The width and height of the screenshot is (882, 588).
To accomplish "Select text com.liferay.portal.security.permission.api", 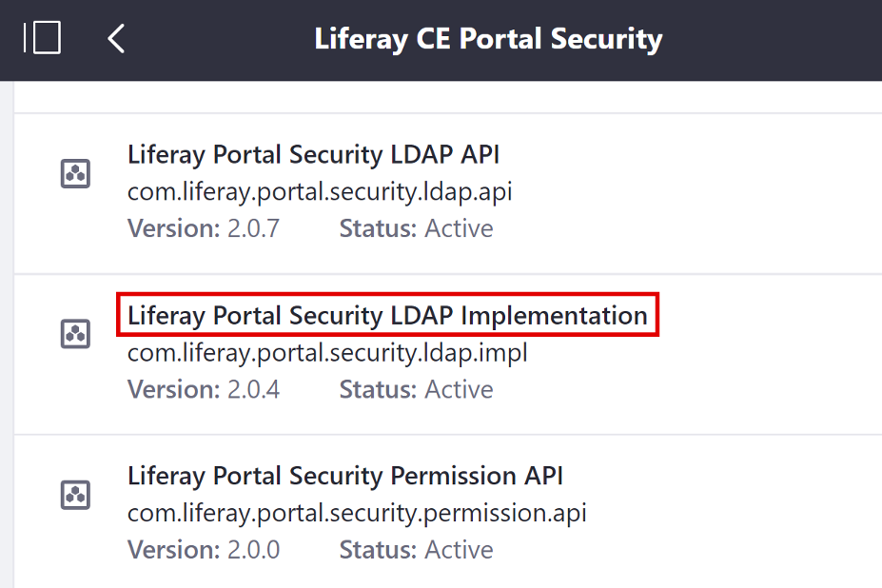I will 357,513.
